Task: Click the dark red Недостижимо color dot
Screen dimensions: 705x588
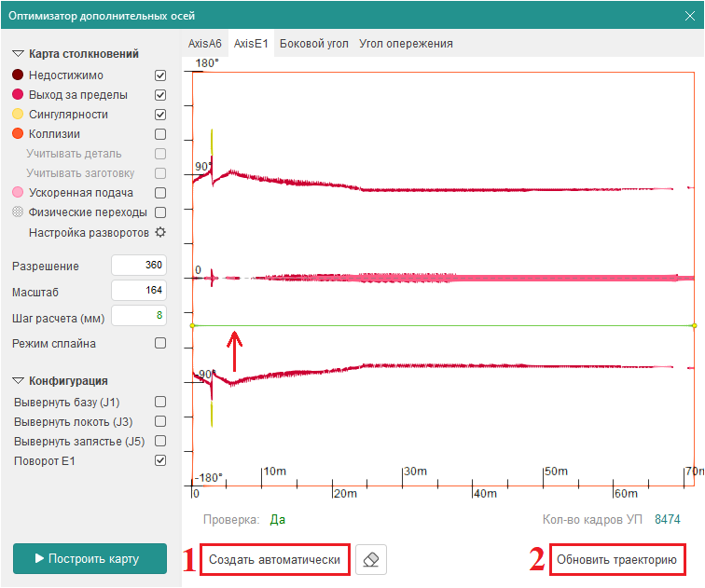Action: (18, 75)
